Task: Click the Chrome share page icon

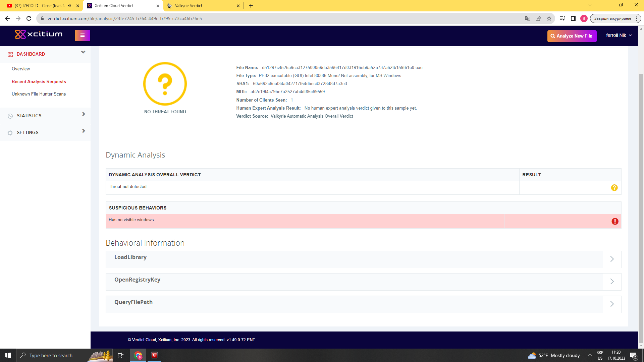Action: [x=538, y=18]
